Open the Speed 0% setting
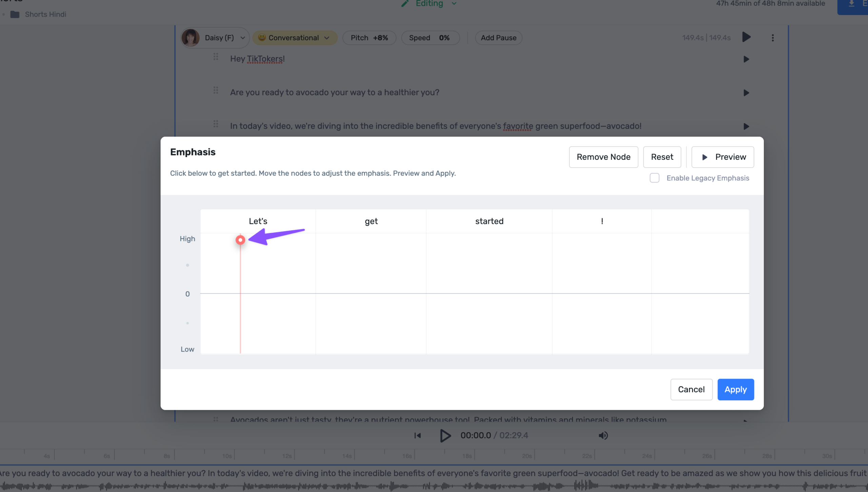 pyautogui.click(x=430, y=38)
